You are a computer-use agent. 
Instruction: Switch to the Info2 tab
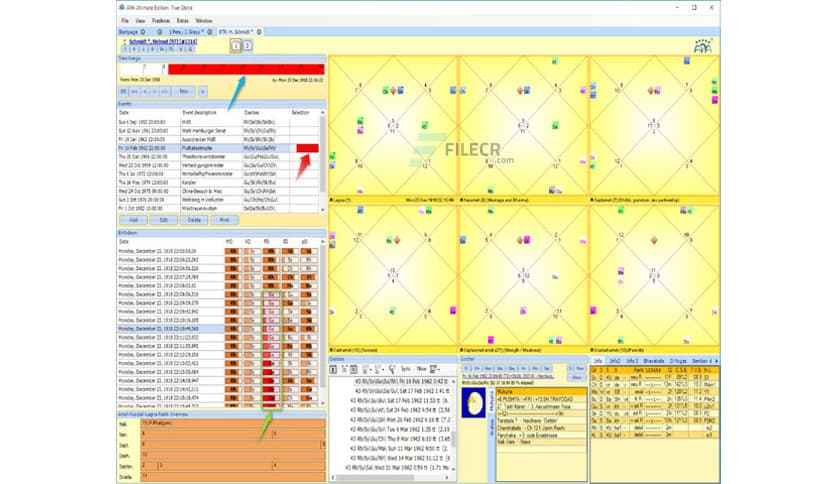click(x=615, y=361)
